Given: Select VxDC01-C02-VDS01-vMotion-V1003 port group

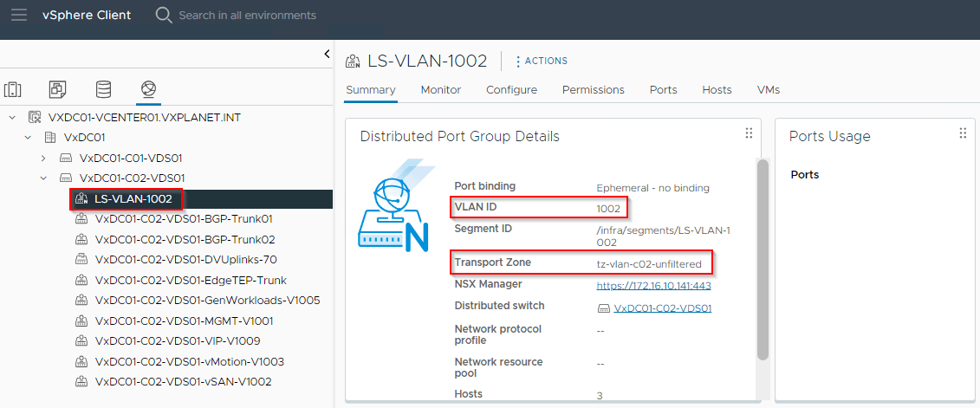Looking at the screenshot, I should click(190, 361).
